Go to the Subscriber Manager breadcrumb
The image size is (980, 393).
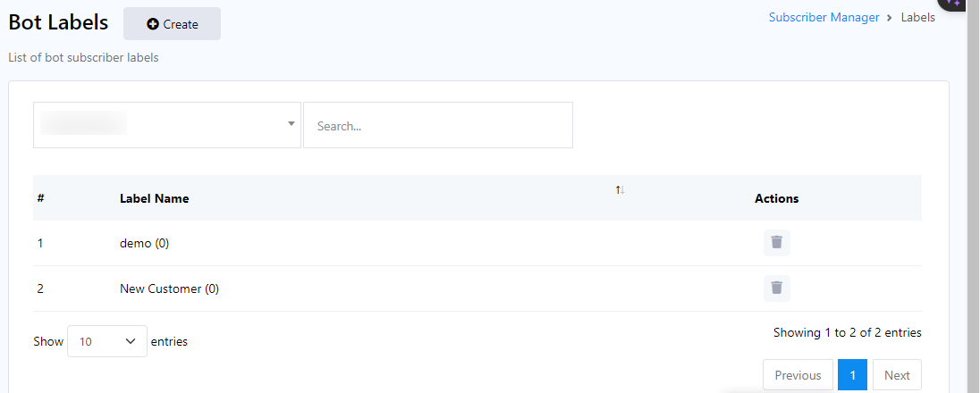(x=824, y=17)
